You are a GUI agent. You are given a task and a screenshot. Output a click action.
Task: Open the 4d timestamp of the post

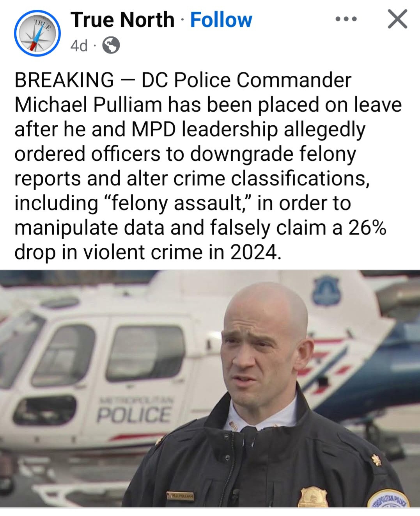[x=79, y=46]
